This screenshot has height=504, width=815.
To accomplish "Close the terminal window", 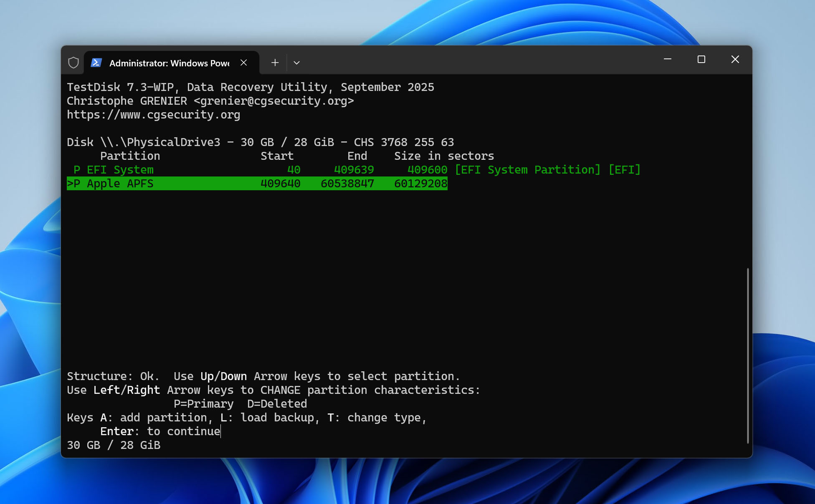I will [735, 59].
